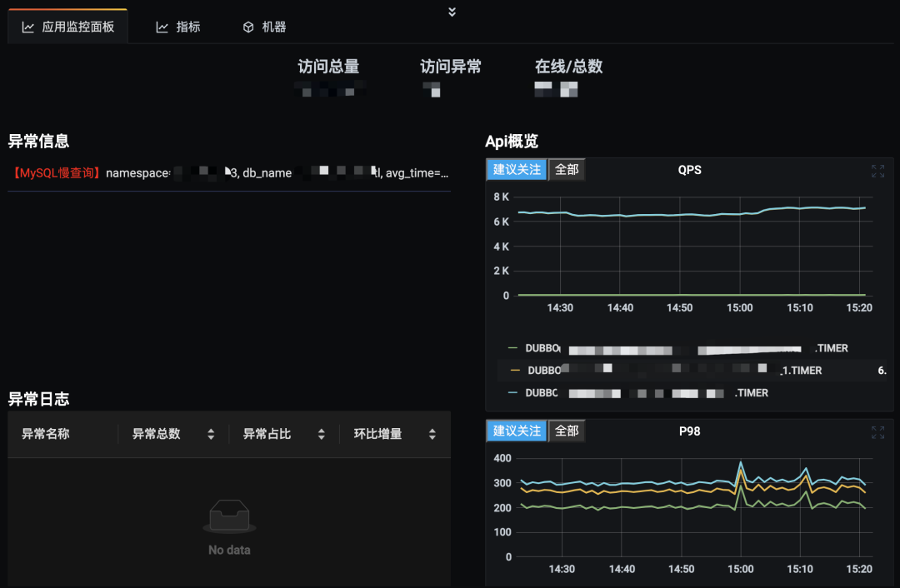Click the sort arrows beside 异常总数 header

(210, 433)
